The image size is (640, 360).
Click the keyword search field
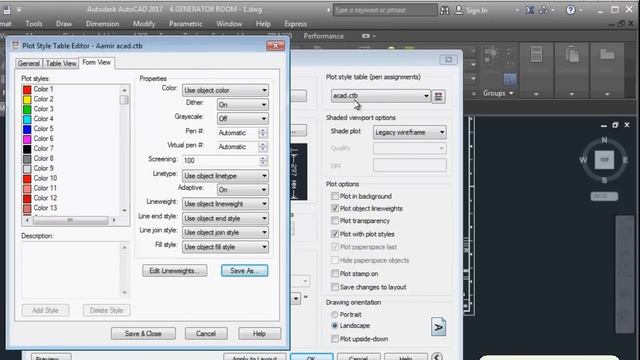[x=385, y=10]
